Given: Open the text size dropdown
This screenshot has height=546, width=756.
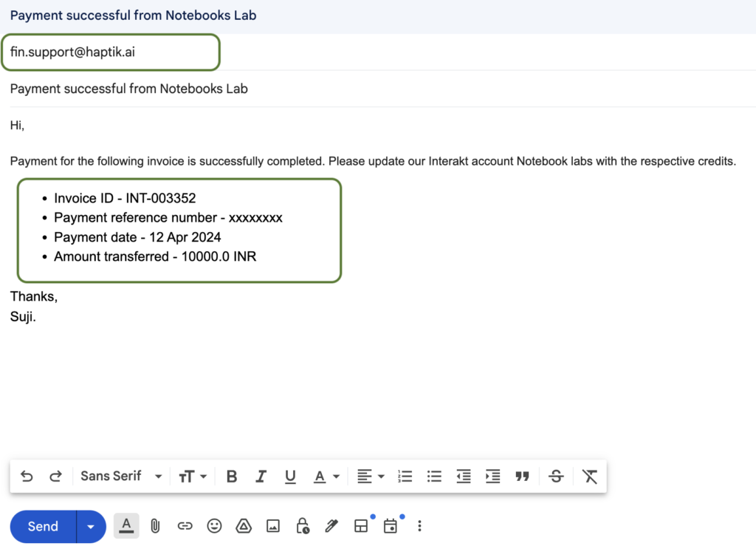Looking at the screenshot, I should tap(193, 477).
